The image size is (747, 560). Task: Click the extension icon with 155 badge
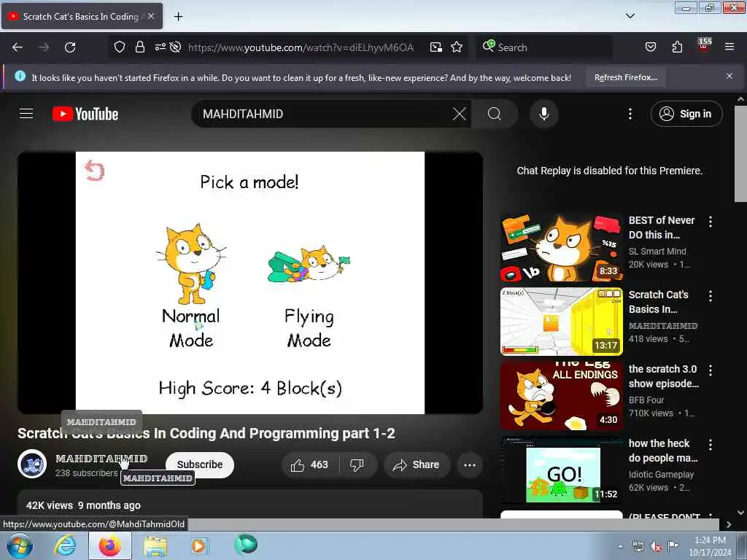[704, 44]
